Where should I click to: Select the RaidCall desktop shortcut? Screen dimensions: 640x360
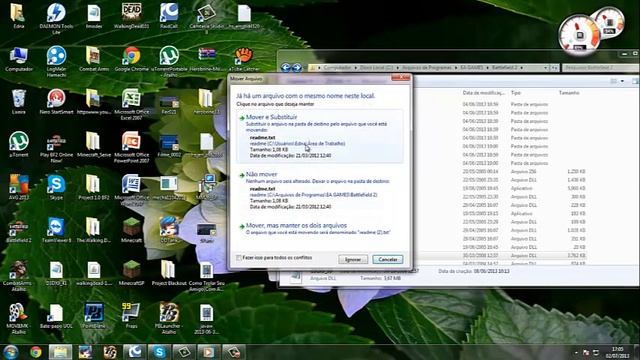169,16
